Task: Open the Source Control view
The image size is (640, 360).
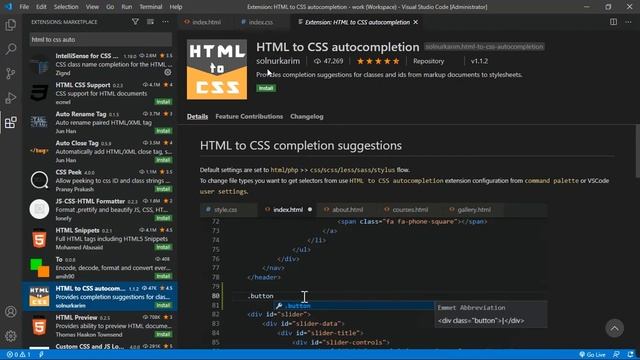Action: pos(11,73)
